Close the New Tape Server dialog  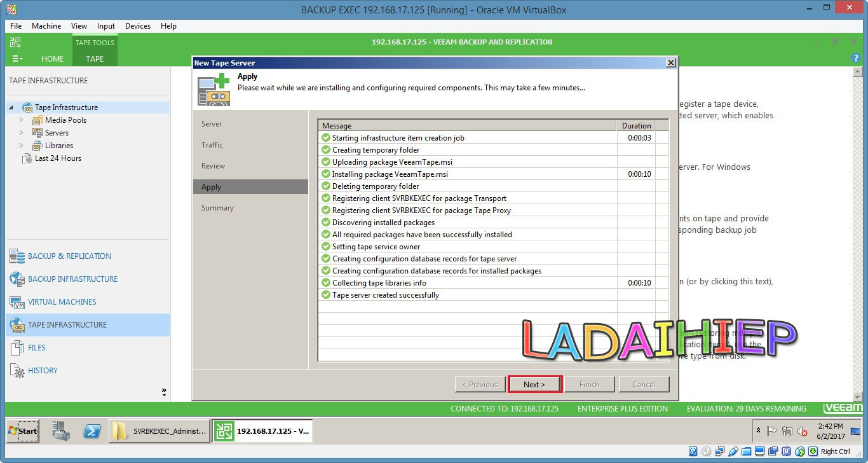671,62
